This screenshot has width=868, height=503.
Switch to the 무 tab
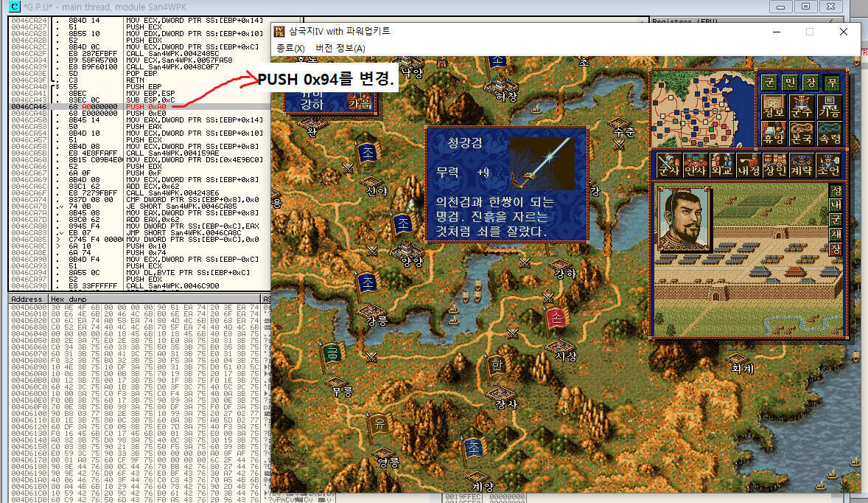[x=831, y=83]
